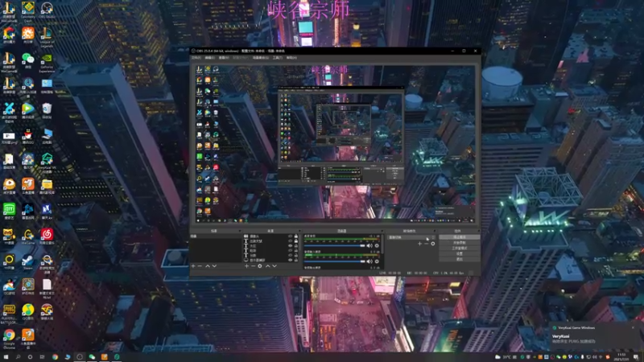Toggle lock of the display capture source
Image resolution: width=644 pixels, height=362 pixels.
(295, 260)
